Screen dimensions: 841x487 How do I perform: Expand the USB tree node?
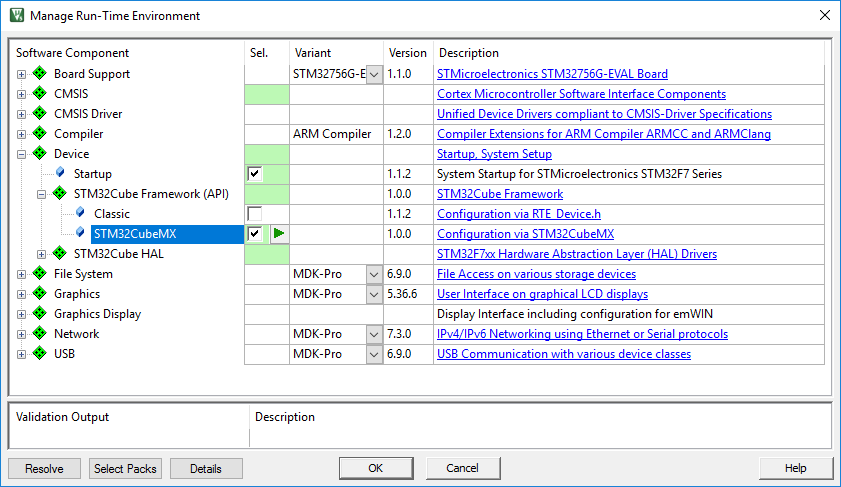coord(21,354)
